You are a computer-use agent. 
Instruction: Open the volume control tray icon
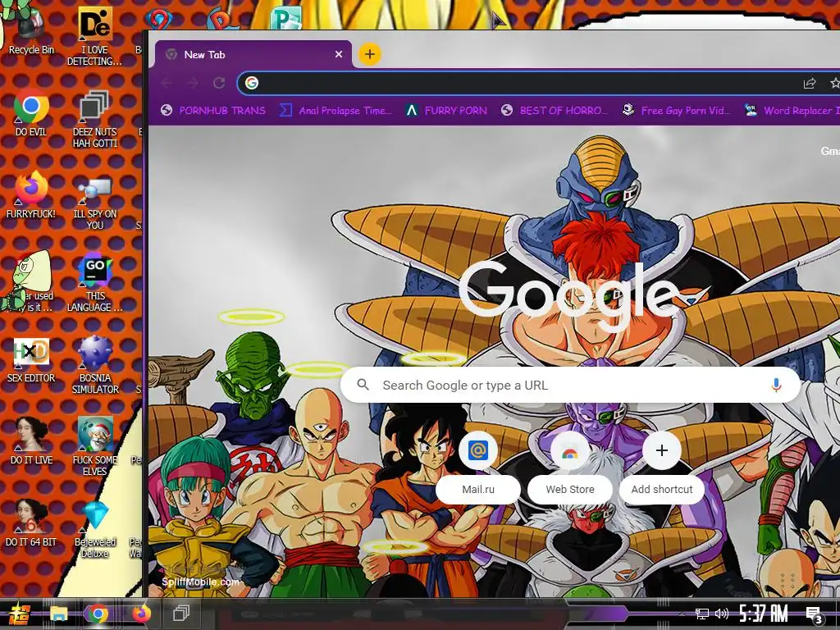(x=722, y=614)
